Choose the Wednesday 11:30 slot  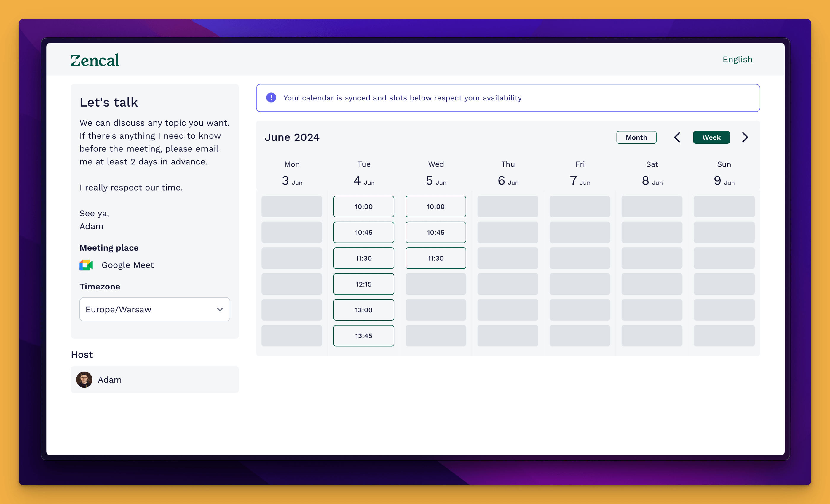[x=435, y=258]
